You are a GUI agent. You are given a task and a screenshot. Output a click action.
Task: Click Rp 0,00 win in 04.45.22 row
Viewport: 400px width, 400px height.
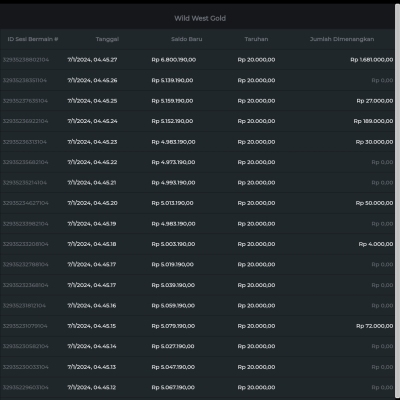click(x=382, y=162)
